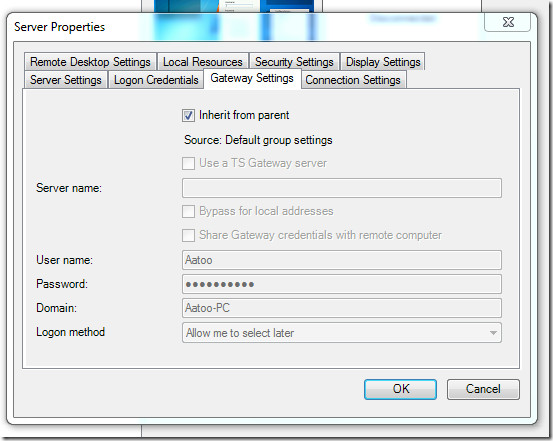
Task: Click the Password: label
Action: (x=62, y=284)
